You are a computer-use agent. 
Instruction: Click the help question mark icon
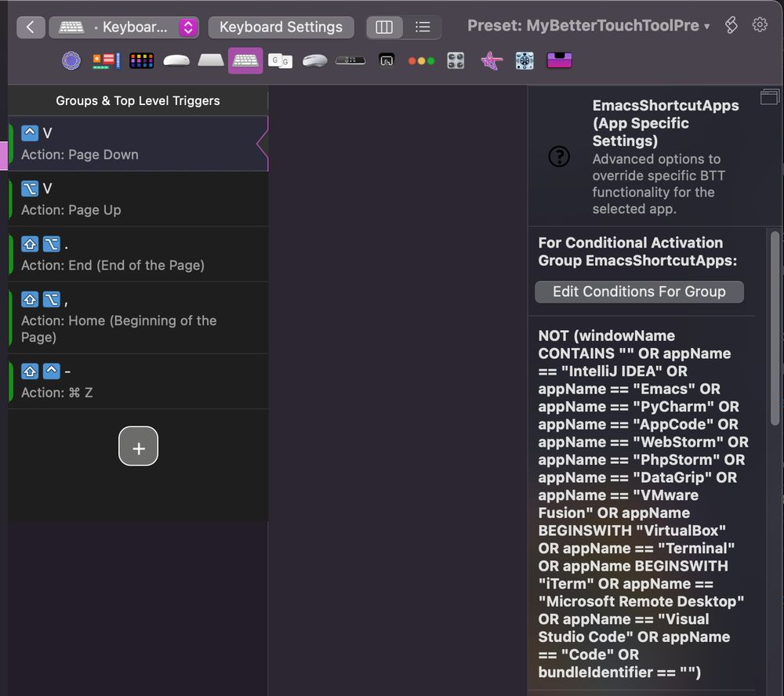pos(559,157)
